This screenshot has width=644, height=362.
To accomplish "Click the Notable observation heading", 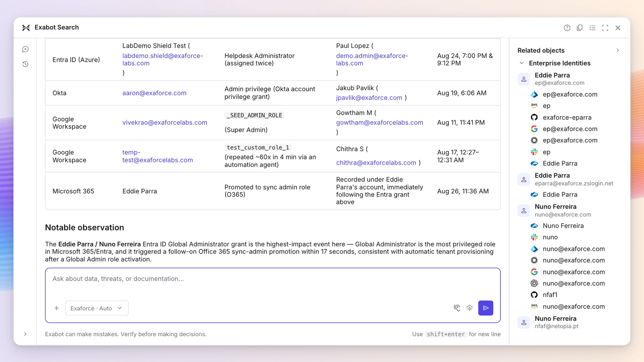I will 85,228.
